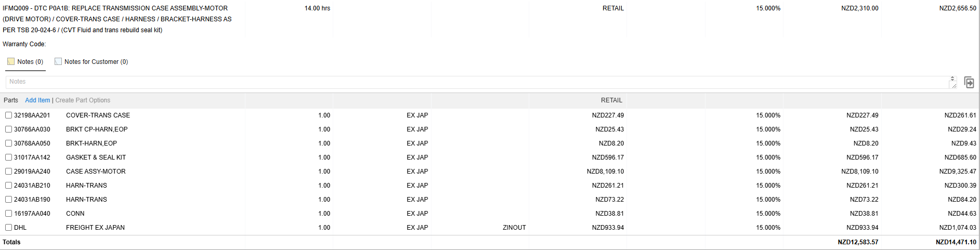This screenshot has height=250, width=980.
Task: Click the Notes textarea resize handle
Action: [x=953, y=86]
